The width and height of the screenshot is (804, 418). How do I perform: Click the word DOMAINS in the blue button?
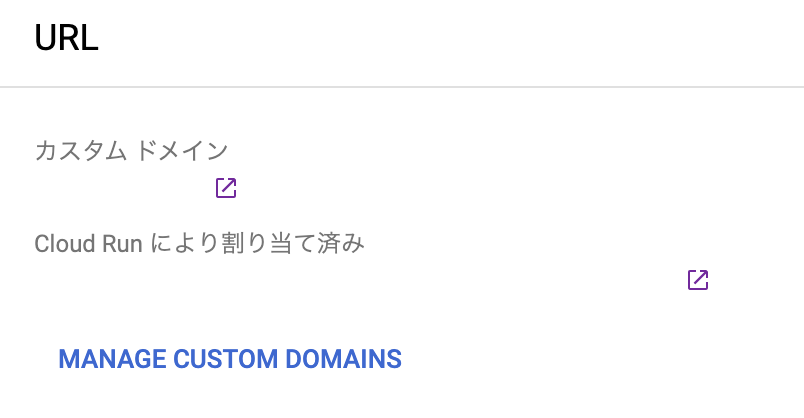(344, 359)
